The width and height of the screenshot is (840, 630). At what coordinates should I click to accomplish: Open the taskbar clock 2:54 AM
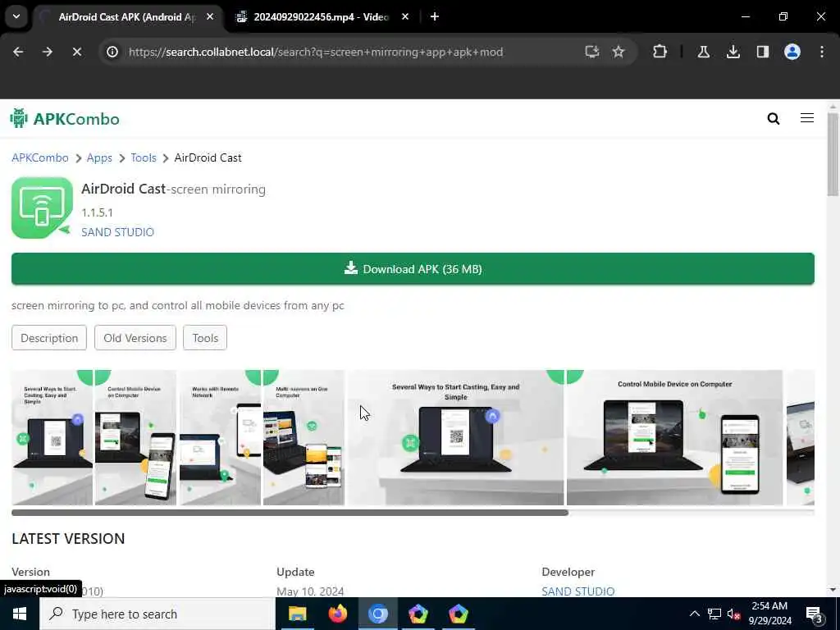pyautogui.click(x=769, y=614)
